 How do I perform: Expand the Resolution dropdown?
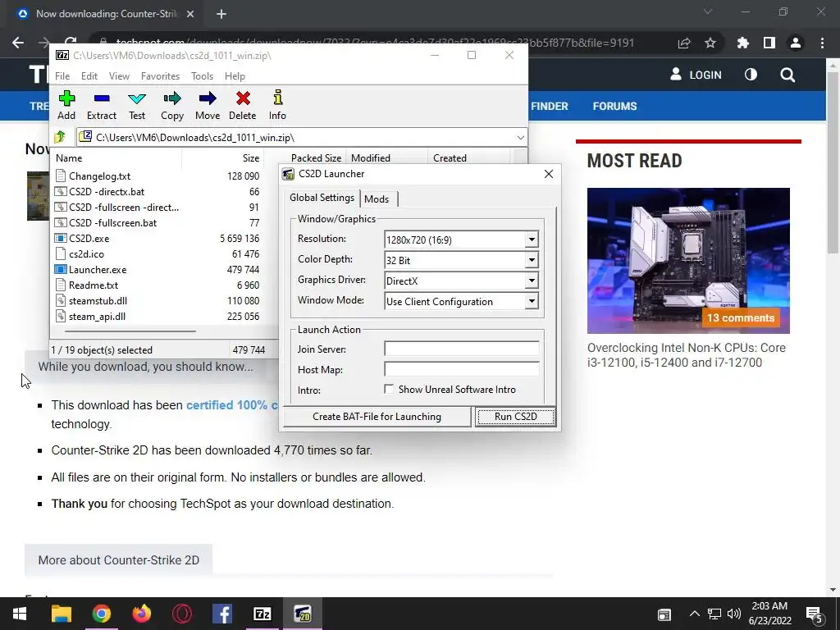point(532,240)
